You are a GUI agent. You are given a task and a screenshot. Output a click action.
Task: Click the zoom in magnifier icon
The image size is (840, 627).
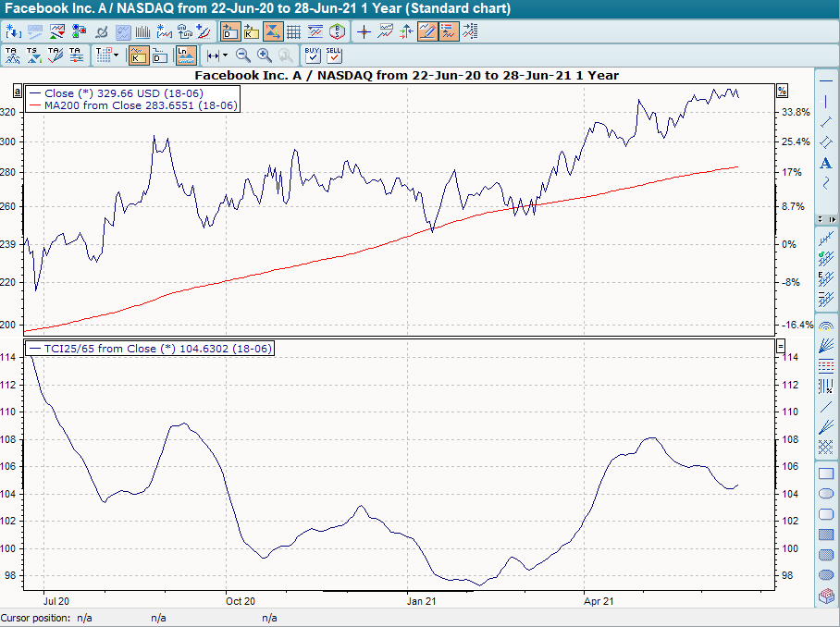[265, 55]
